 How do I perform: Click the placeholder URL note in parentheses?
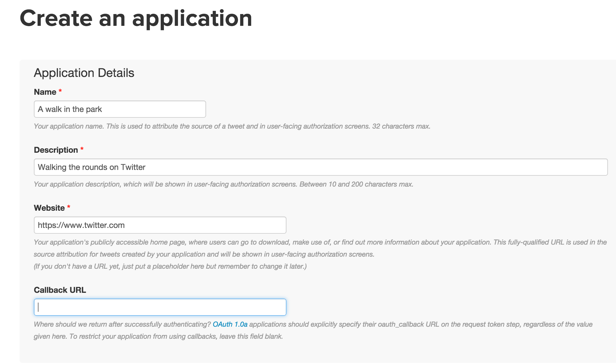[170, 266]
